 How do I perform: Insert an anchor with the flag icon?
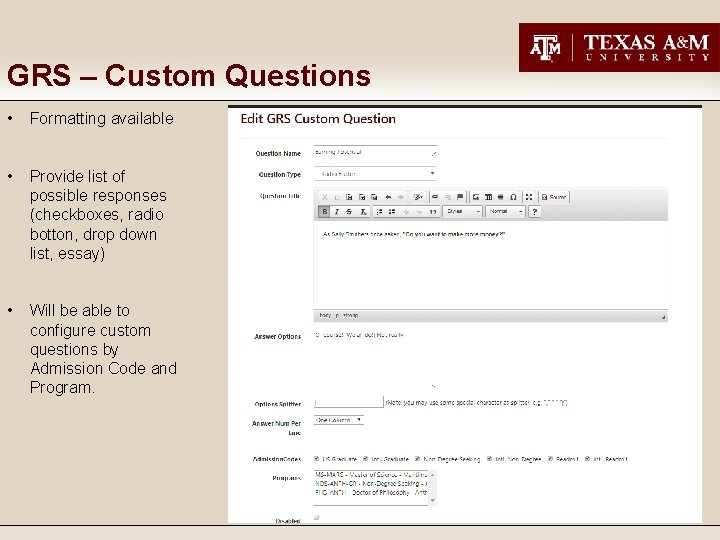pyautogui.click(x=460, y=197)
